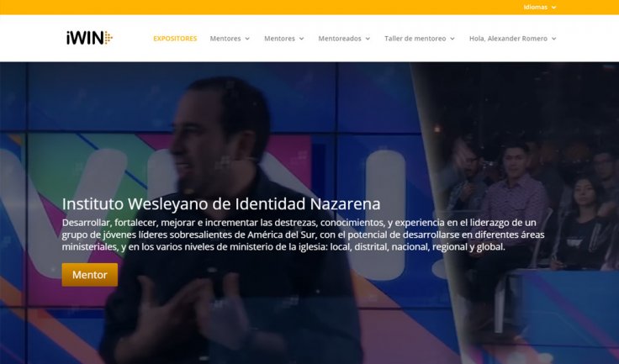Screen dimensions: 619x364
Task: Click the Idiomas chevron arrow
Action: click(554, 8)
